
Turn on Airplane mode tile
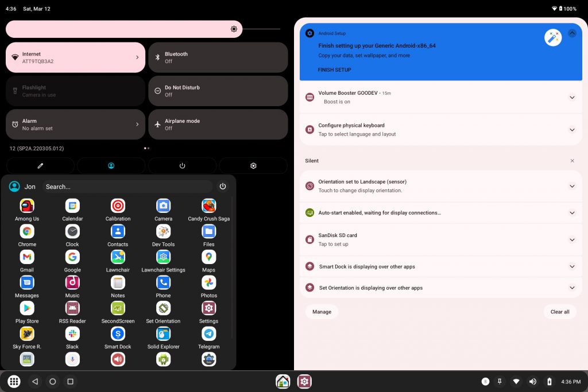(x=218, y=125)
